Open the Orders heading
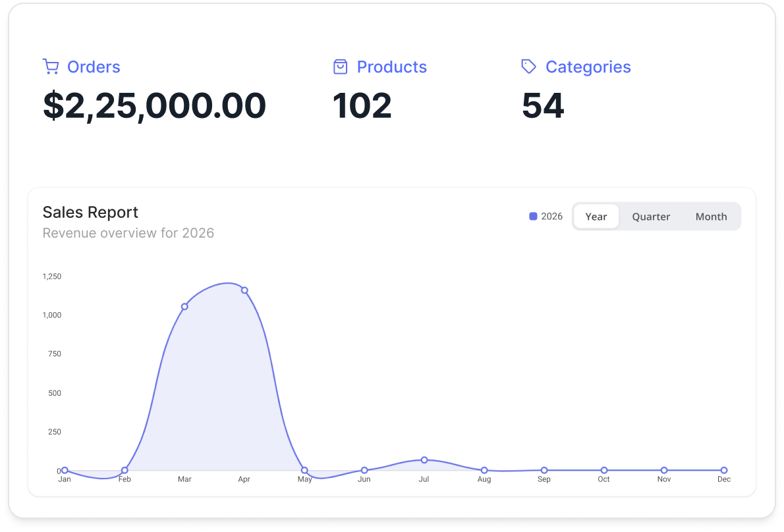This screenshot has width=784, height=532. click(x=94, y=67)
